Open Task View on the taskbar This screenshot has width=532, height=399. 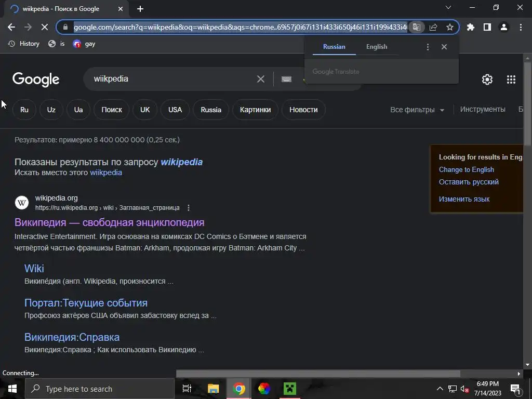click(187, 389)
